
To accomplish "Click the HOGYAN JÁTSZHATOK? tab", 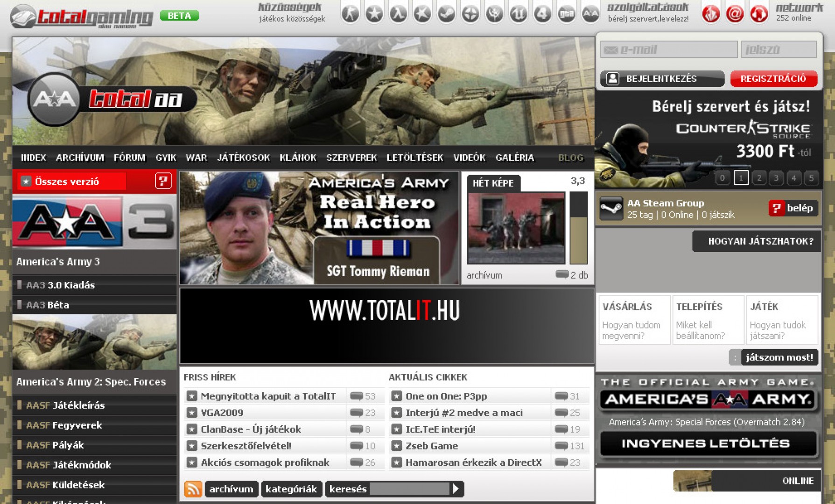I will pos(757,241).
